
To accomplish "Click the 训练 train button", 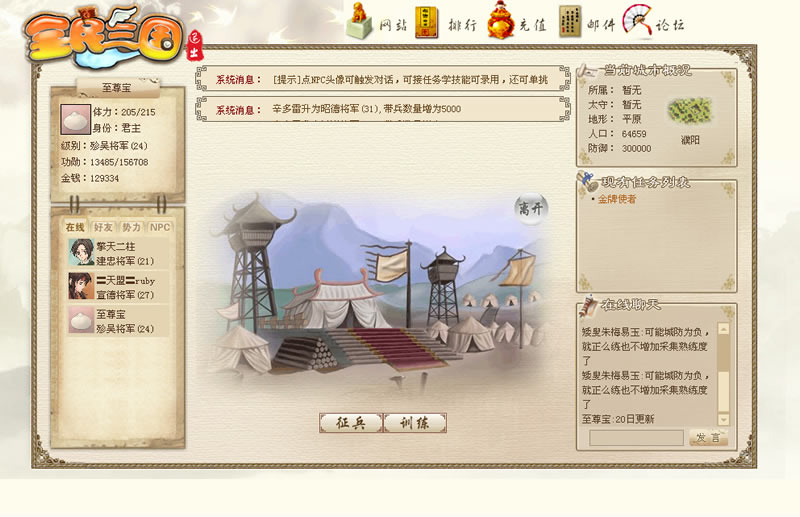I will click(x=415, y=423).
